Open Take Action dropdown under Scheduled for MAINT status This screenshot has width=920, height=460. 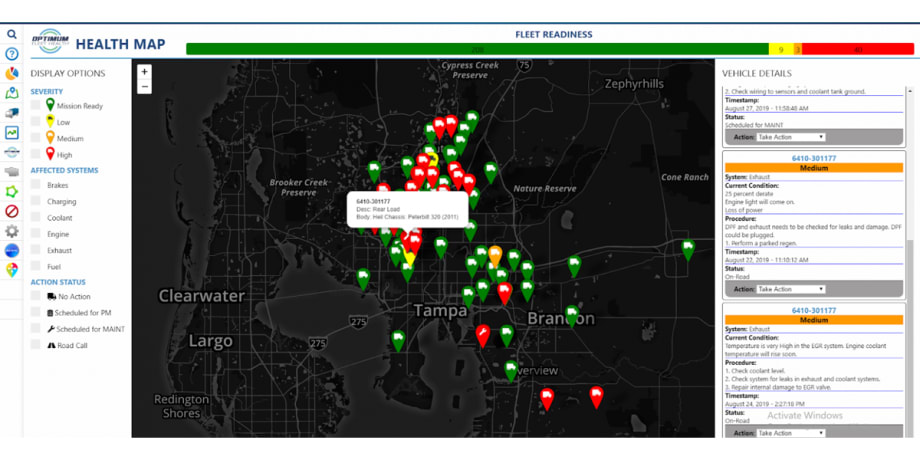[790, 137]
